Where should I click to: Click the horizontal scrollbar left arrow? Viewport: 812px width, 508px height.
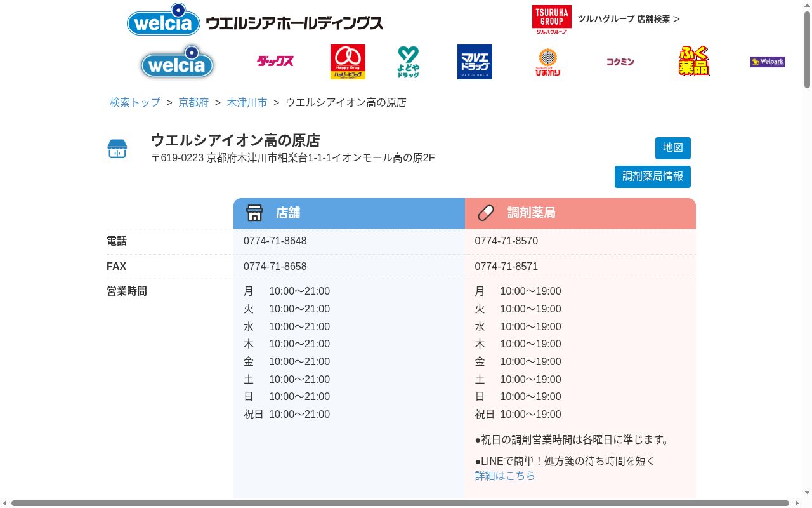click(x=5, y=504)
